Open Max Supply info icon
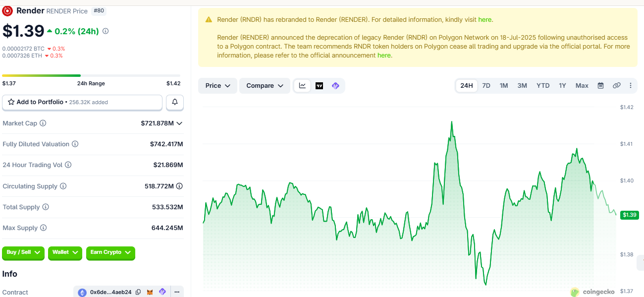 point(44,228)
